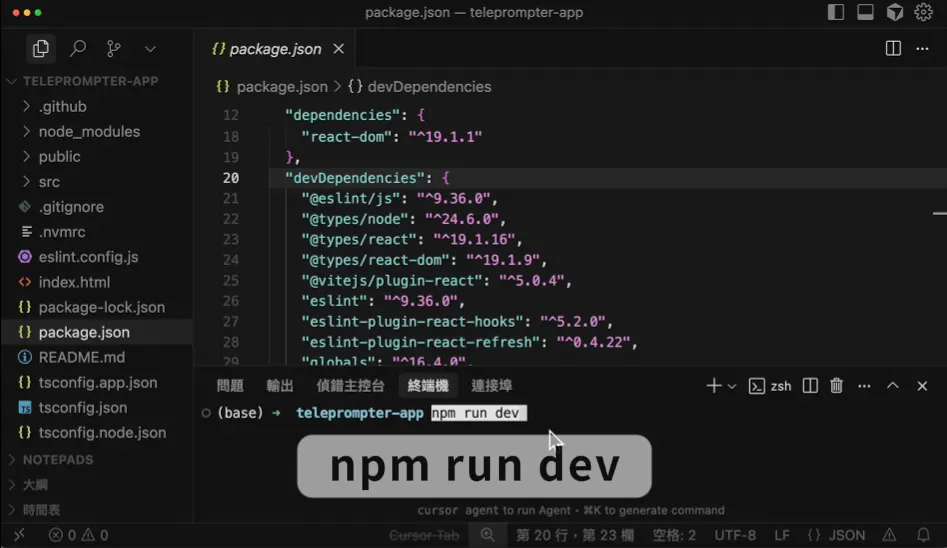This screenshot has height=548, width=947.
Task: Create a new terminal with plus icon
Action: (x=714, y=385)
